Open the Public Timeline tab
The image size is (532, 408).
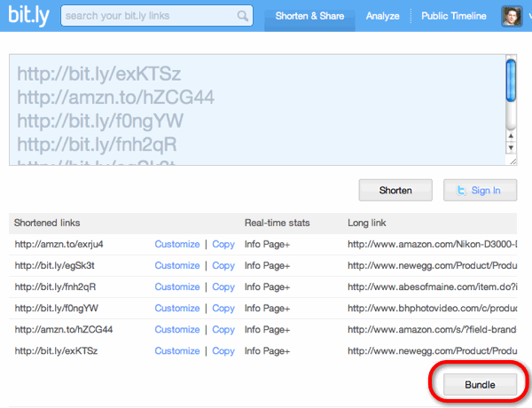pyautogui.click(x=454, y=16)
